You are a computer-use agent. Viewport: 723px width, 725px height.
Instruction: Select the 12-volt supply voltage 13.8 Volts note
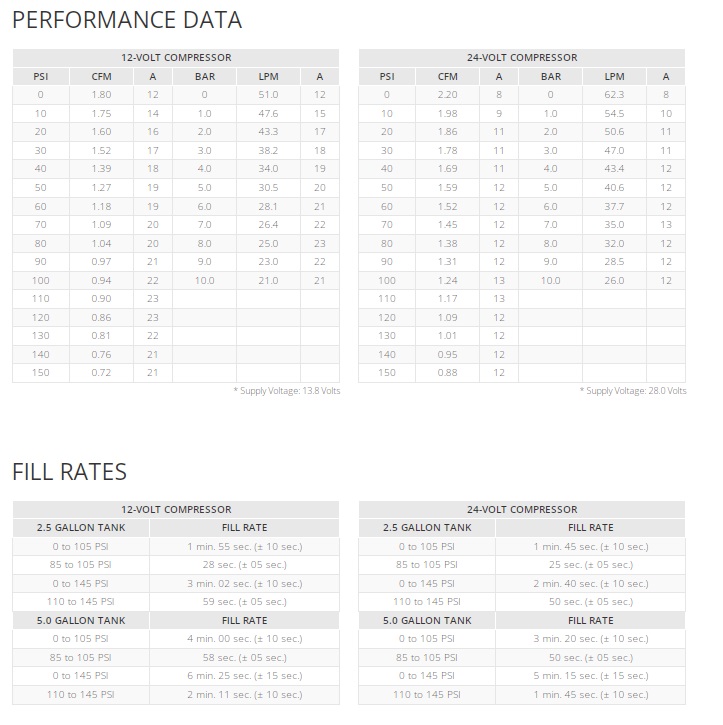287,390
